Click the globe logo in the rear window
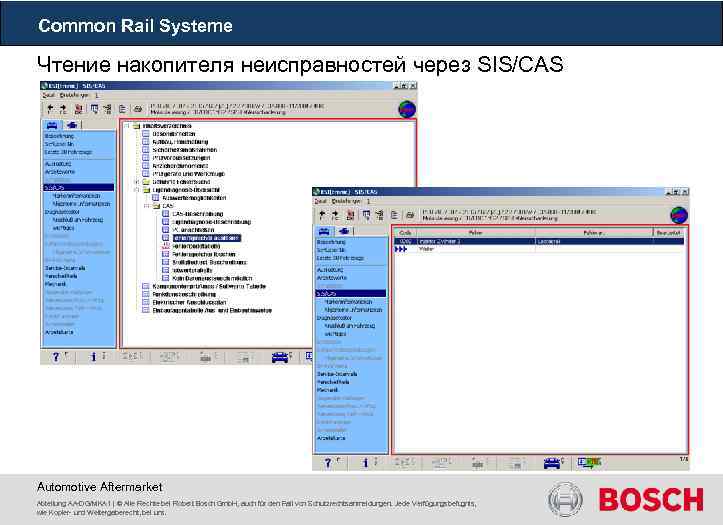This screenshot has width=723, height=525. pos(407,109)
